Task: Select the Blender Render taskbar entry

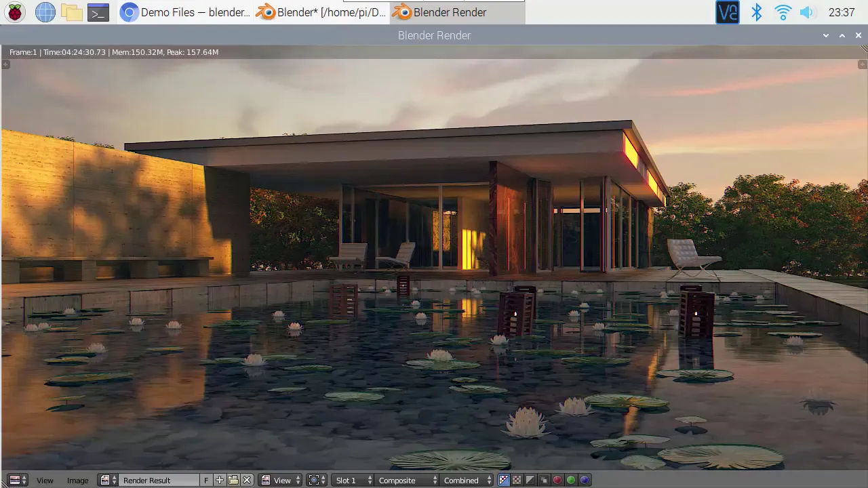Action: 457,12
